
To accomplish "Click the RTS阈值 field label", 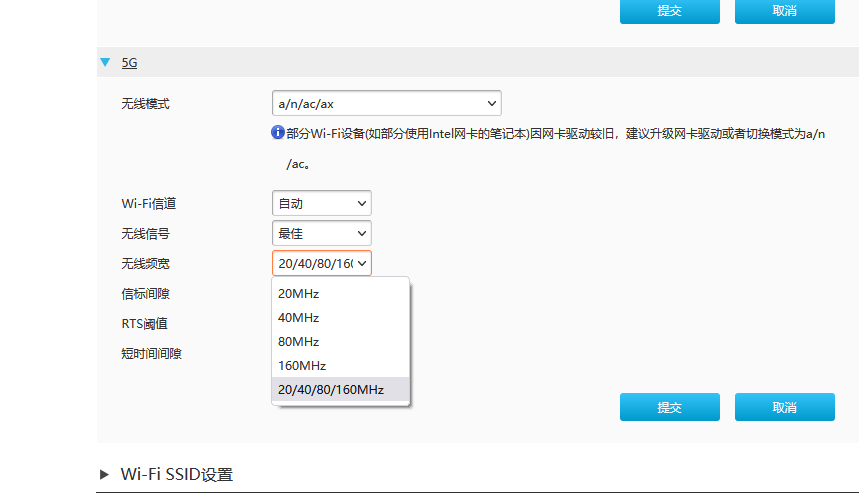I will 144,323.
